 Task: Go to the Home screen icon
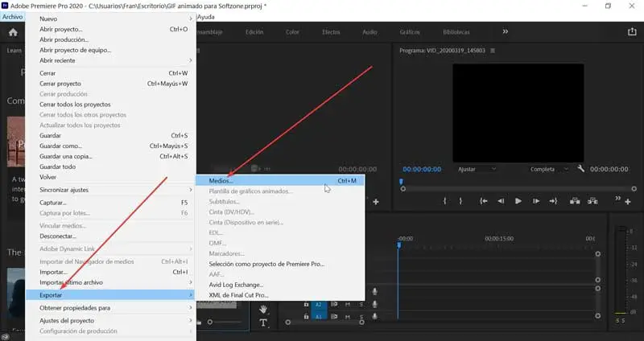(x=13, y=32)
